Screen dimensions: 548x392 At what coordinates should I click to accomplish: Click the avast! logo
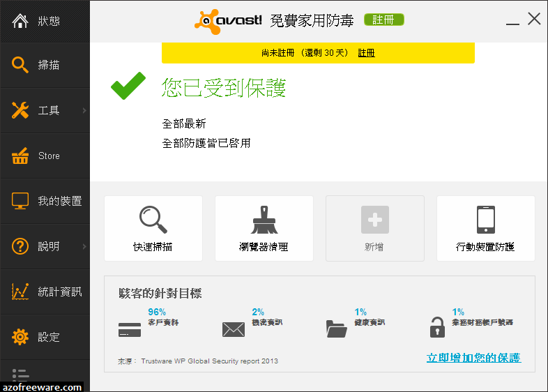tap(228, 21)
